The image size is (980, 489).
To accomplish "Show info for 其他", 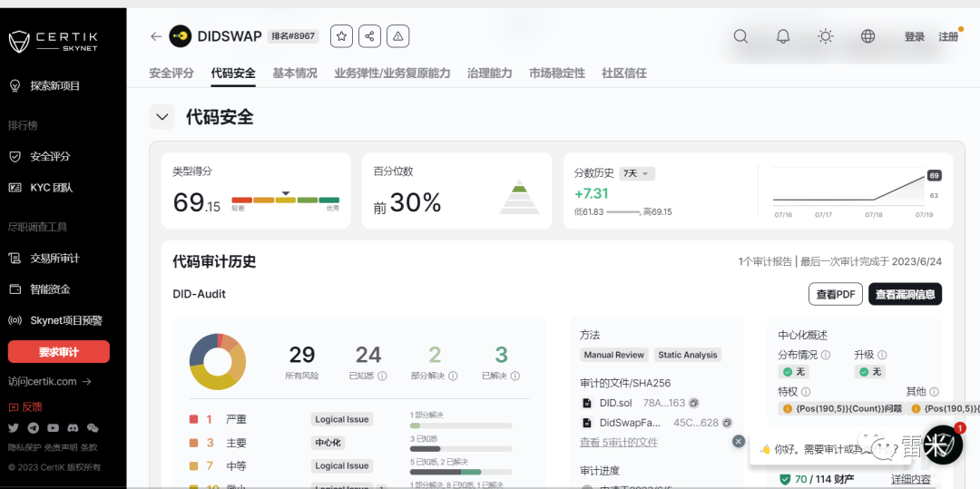I will 934,392.
